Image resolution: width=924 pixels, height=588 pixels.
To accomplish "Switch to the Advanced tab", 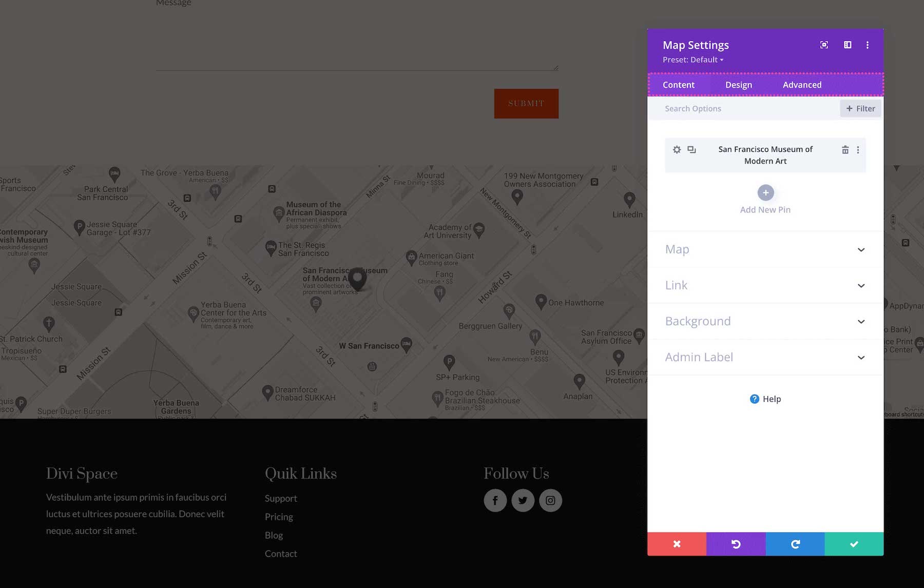I will point(801,85).
